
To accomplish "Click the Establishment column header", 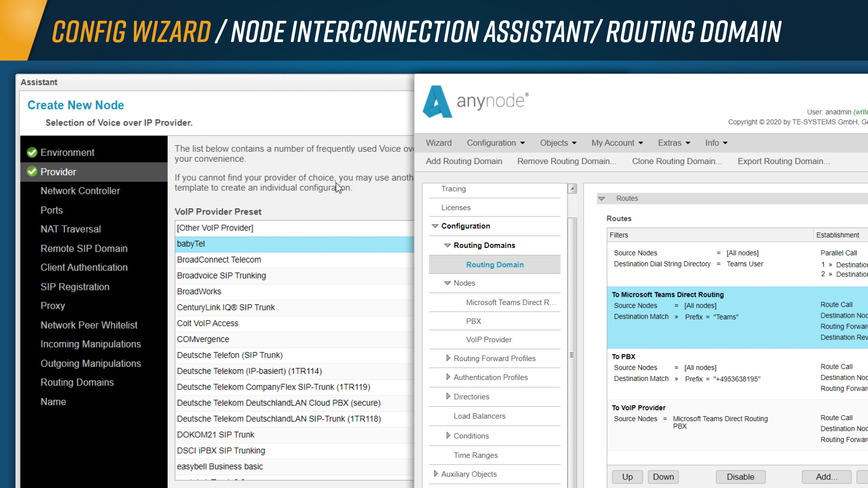I will 840,235.
